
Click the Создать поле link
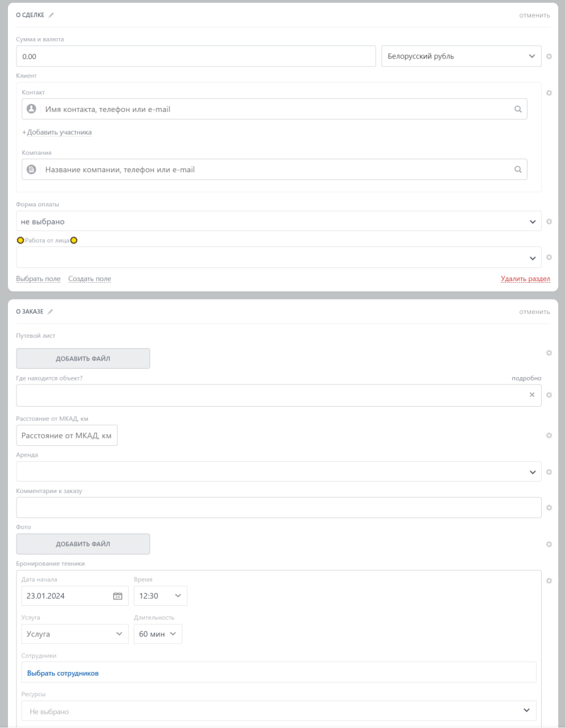[89, 279]
